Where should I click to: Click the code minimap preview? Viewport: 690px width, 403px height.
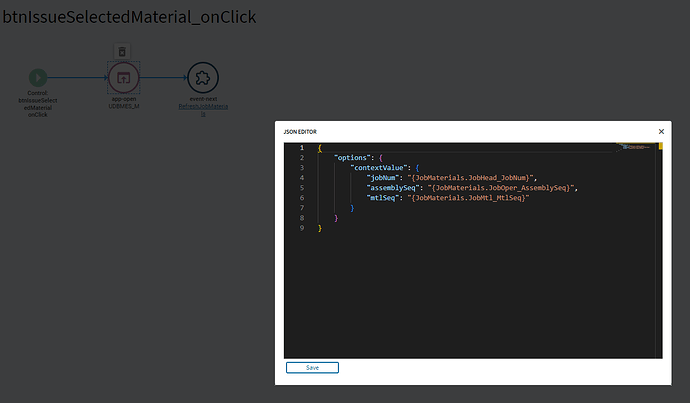(x=636, y=147)
